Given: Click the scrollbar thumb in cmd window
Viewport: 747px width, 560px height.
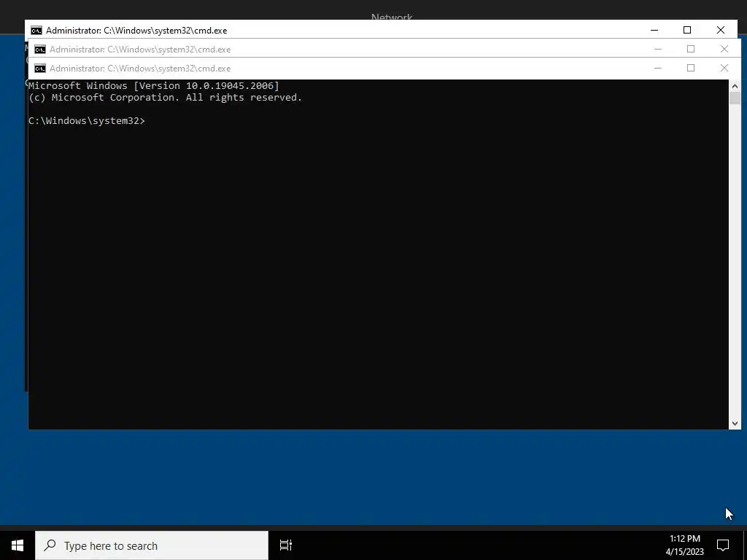Looking at the screenshot, I should 735,98.
